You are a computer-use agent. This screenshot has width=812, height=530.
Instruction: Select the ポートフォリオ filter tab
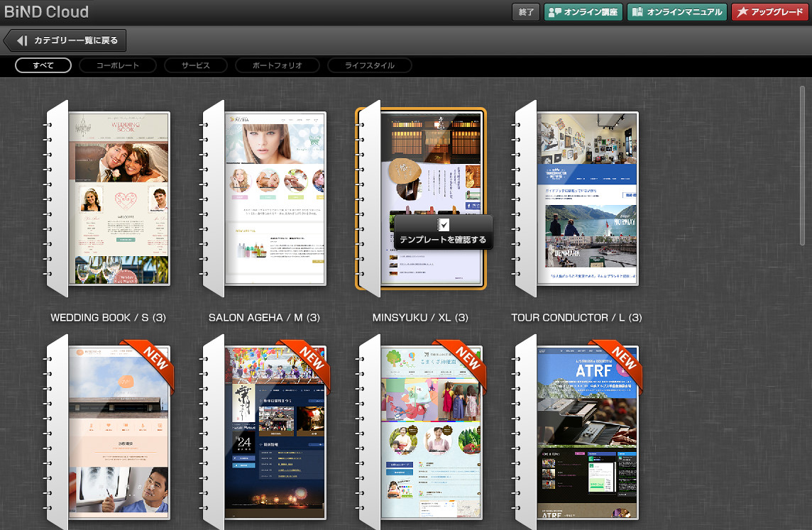[277, 65]
